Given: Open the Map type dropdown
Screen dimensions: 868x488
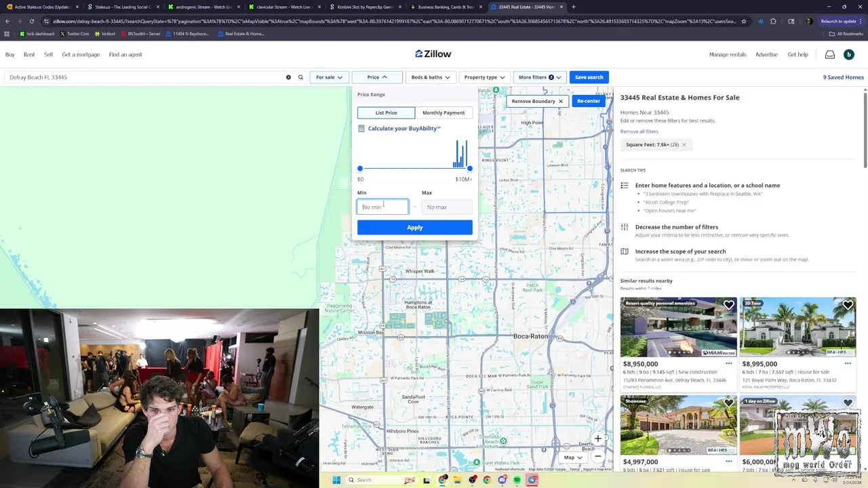Looking at the screenshot, I should [573, 457].
